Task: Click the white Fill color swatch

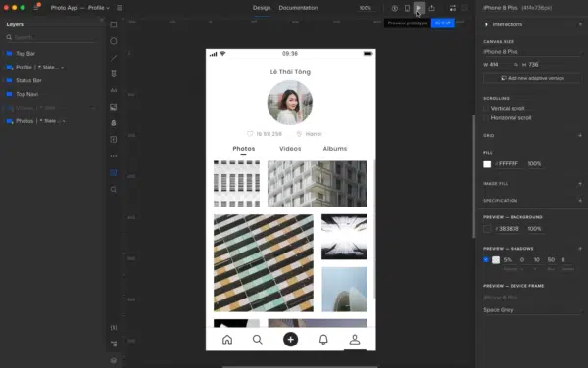Action: [487, 164]
